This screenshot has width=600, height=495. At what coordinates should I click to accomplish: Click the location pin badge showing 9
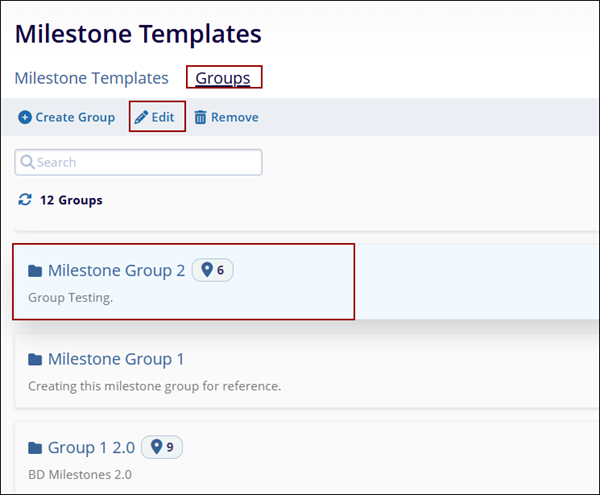point(161,447)
